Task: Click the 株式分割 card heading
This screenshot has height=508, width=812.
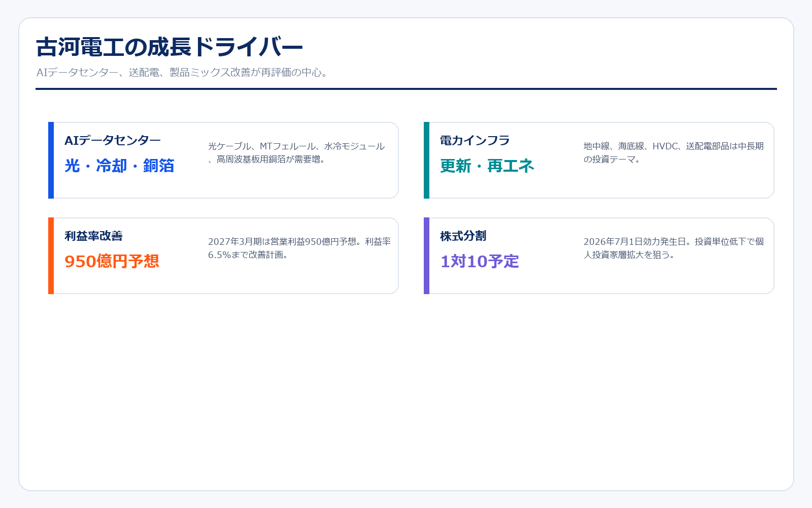Action: coord(463,236)
